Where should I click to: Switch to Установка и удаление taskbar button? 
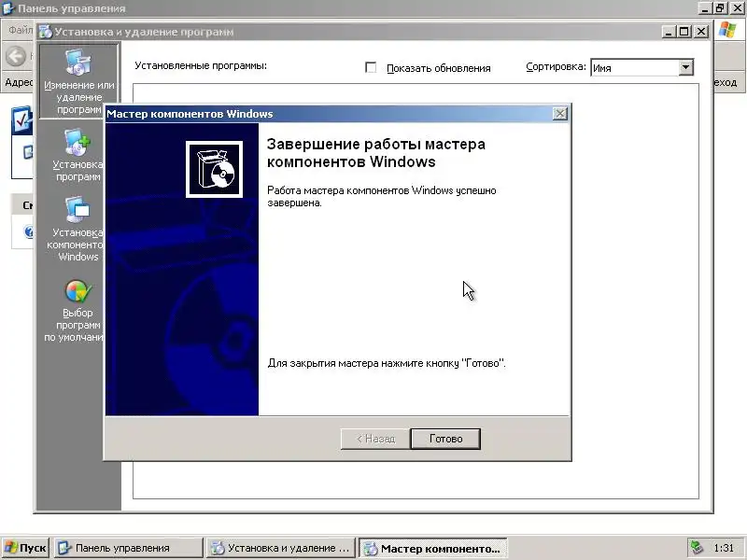pos(281,548)
